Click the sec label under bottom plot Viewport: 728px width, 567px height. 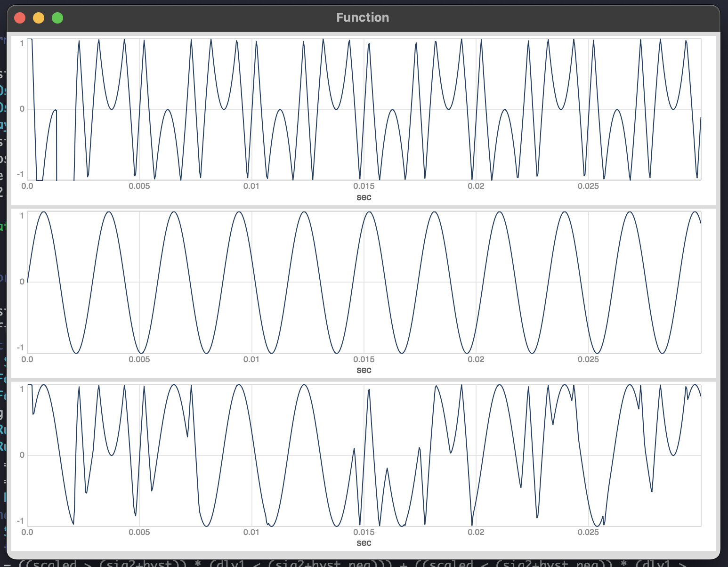364,543
